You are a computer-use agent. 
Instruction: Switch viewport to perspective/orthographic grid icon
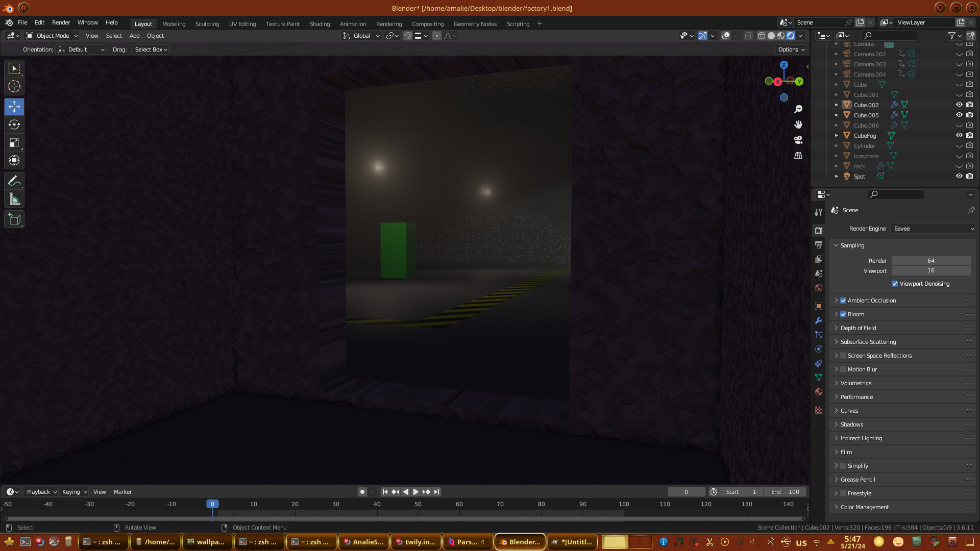pos(798,156)
